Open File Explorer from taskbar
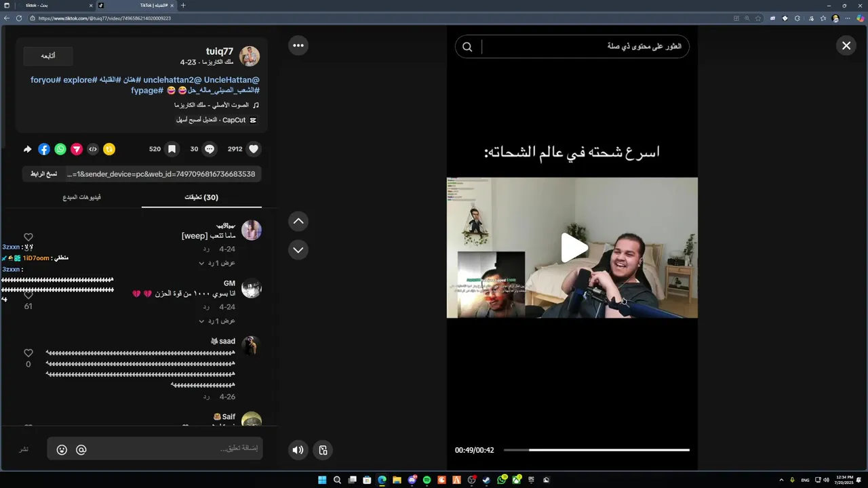 point(397,480)
